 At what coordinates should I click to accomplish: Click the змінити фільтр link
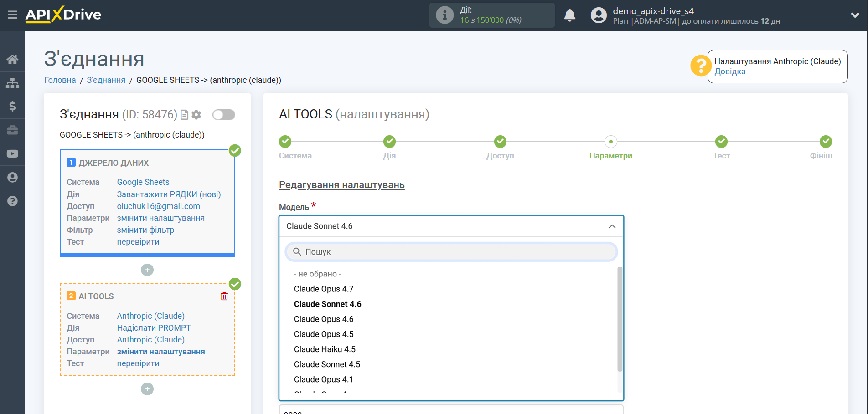(x=145, y=230)
